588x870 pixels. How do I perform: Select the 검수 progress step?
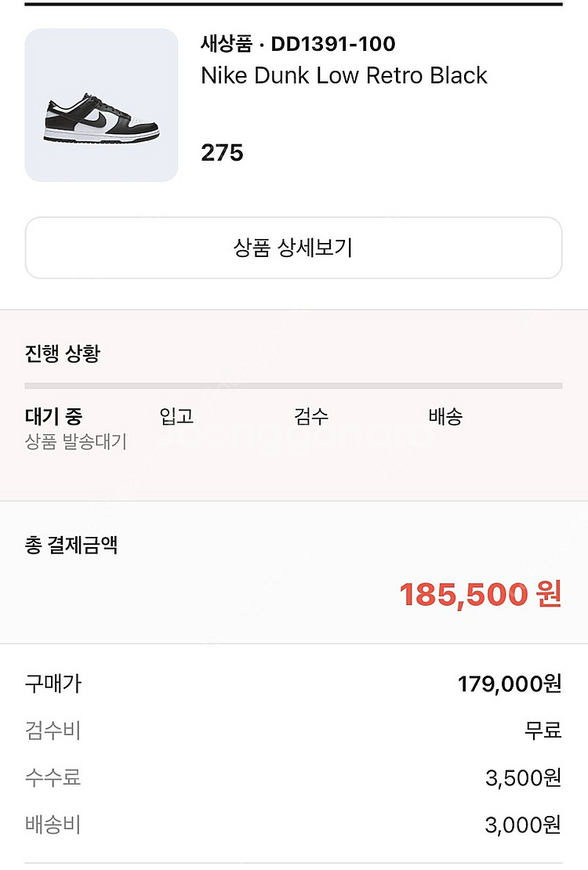pos(311,415)
